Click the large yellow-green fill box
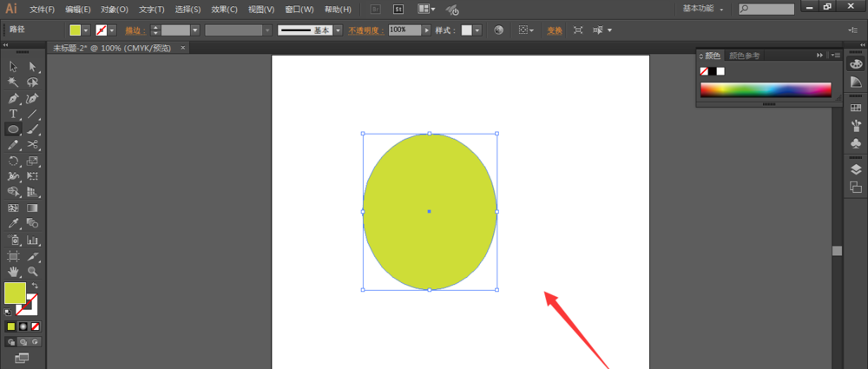This screenshot has height=369, width=868. [15, 293]
